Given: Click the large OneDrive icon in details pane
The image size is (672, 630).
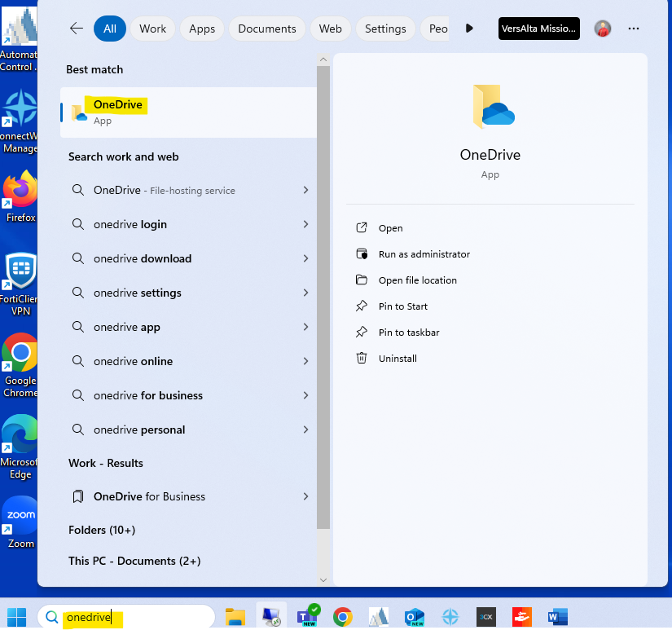Looking at the screenshot, I should (x=494, y=106).
